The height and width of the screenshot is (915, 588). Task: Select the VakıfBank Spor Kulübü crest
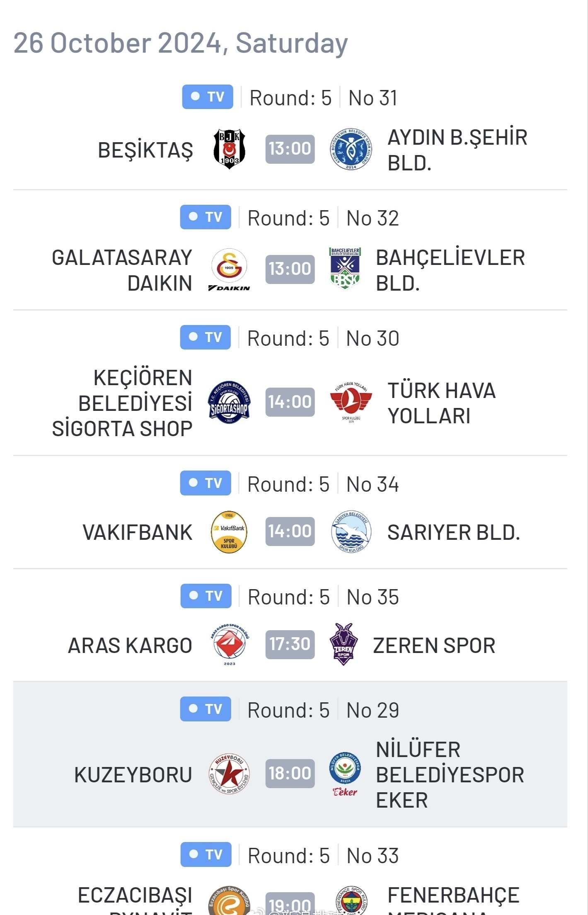229,532
